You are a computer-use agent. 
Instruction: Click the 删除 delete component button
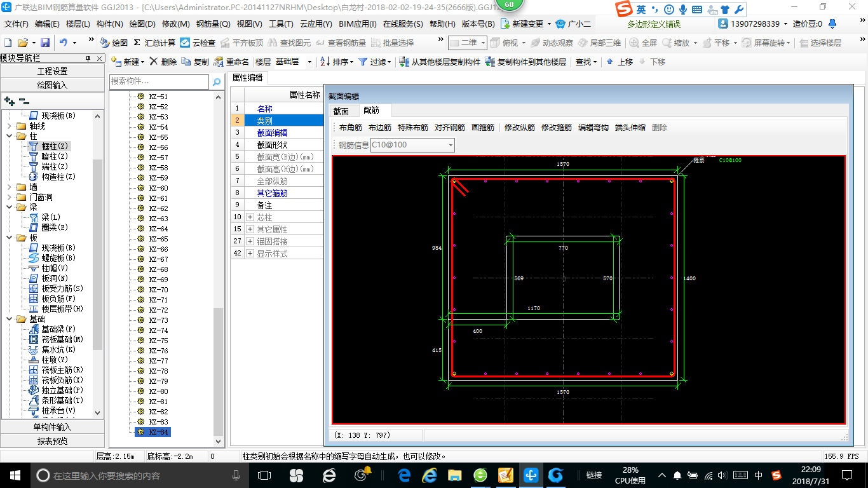point(163,62)
